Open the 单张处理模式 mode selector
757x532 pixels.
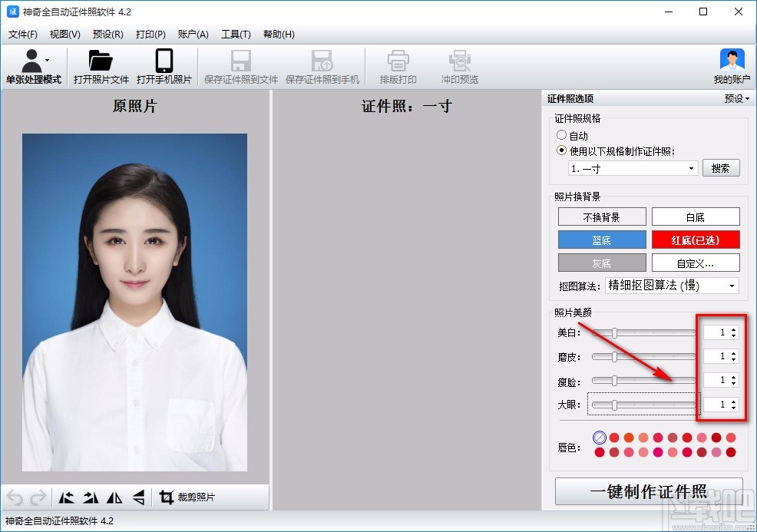click(33, 67)
